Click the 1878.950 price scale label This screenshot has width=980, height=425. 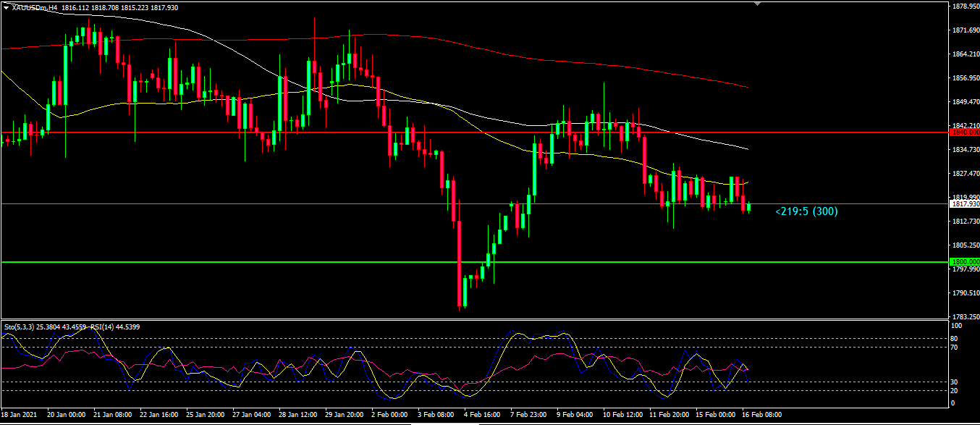click(x=965, y=7)
